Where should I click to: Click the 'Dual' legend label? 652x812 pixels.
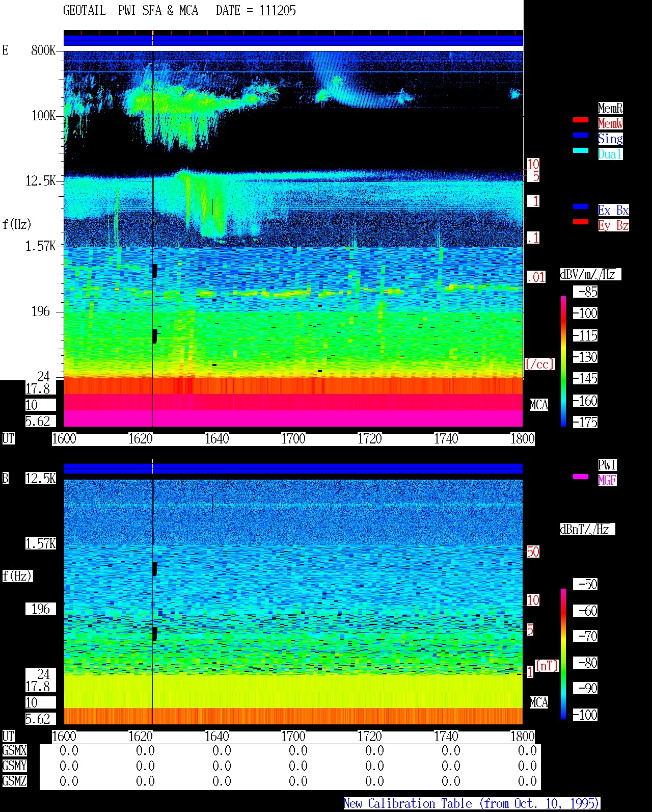click(x=610, y=154)
